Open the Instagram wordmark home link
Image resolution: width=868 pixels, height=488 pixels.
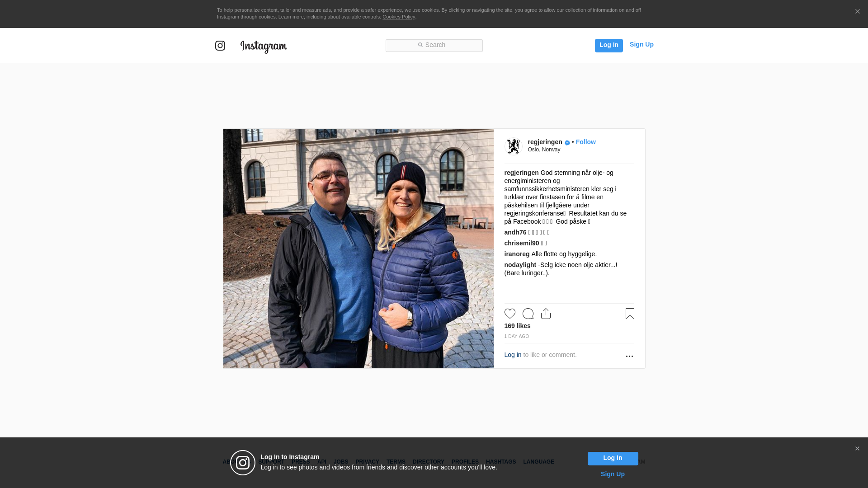(x=264, y=46)
